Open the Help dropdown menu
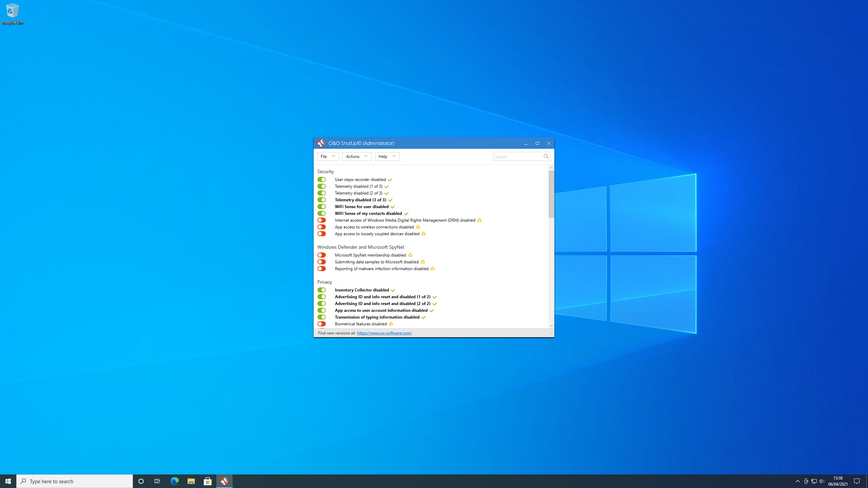Viewport: 868px width, 488px height. click(x=387, y=156)
